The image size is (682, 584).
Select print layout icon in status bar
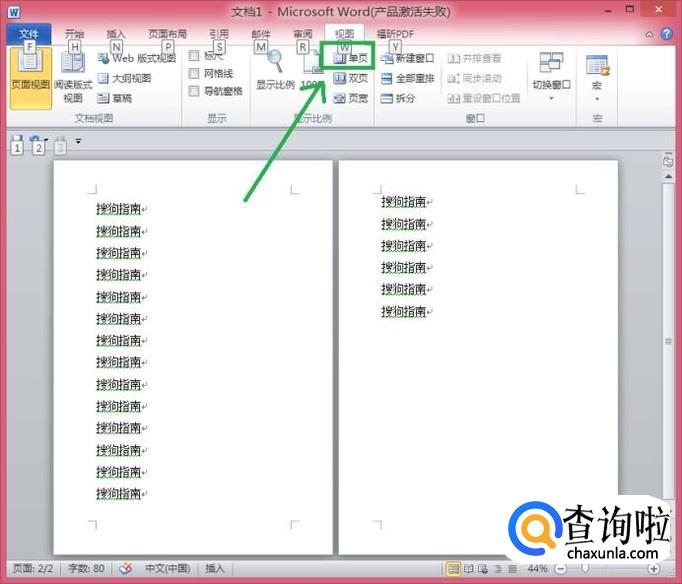pos(453,568)
